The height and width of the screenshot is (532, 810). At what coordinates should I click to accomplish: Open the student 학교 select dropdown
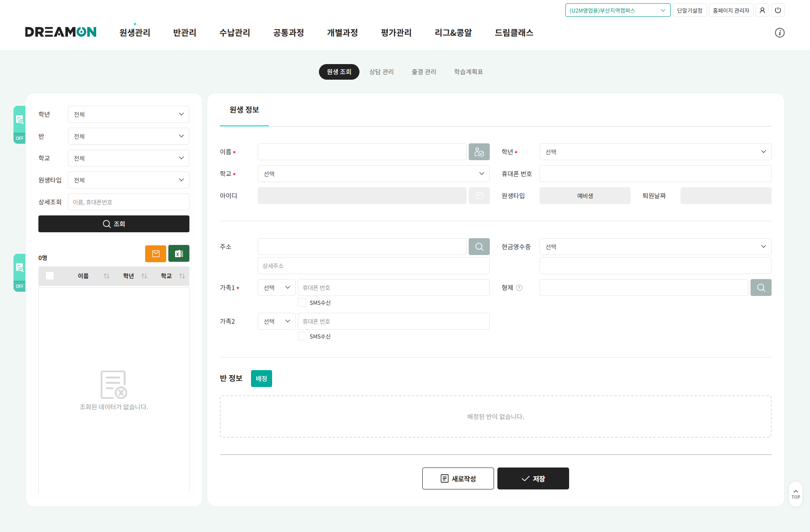coord(374,174)
